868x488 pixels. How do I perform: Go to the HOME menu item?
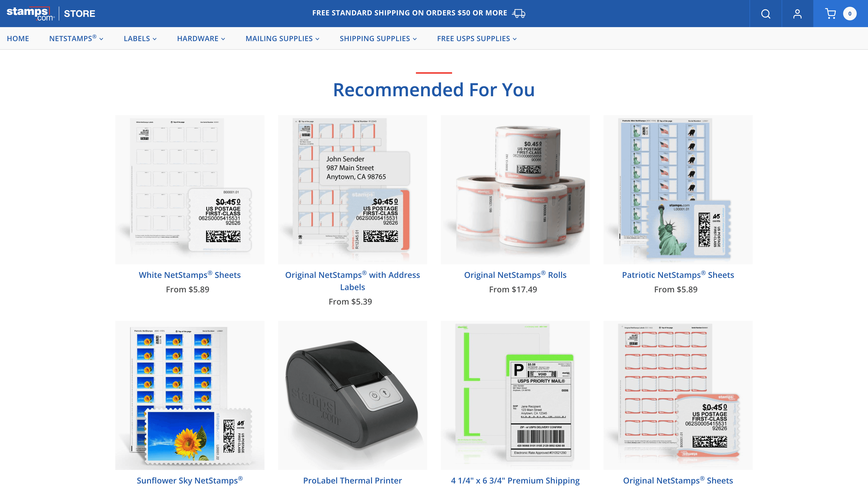(x=18, y=38)
